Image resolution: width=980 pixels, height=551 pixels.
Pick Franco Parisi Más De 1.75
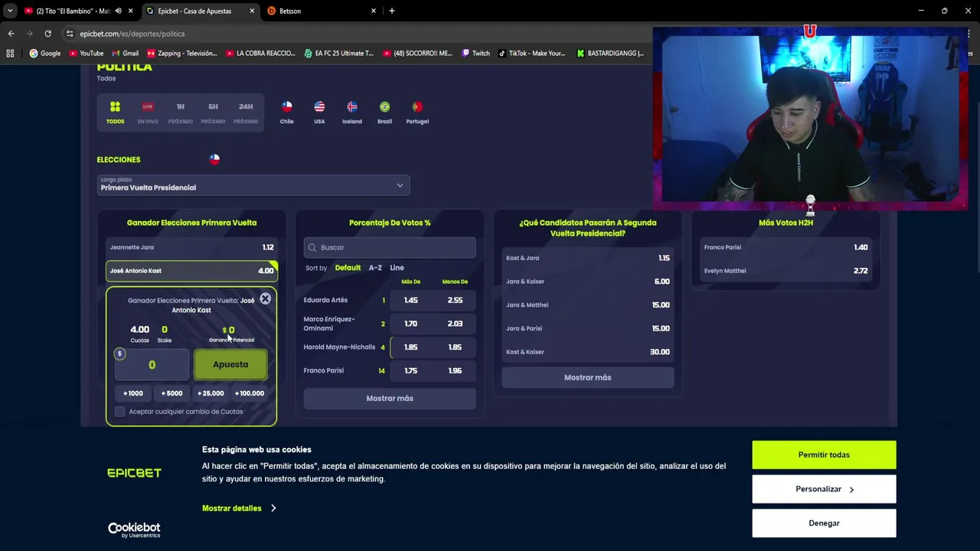[411, 370]
